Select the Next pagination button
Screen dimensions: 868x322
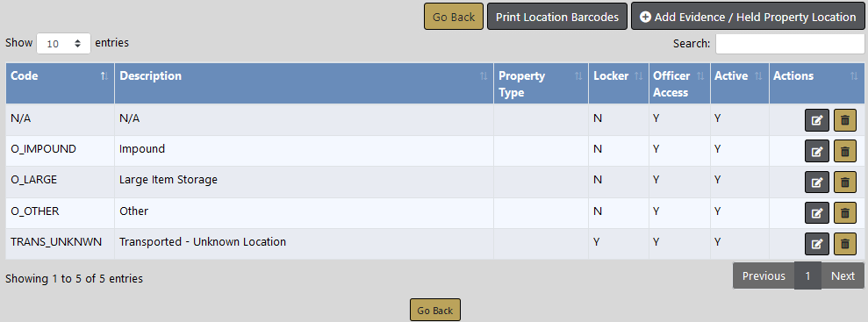tap(843, 275)
